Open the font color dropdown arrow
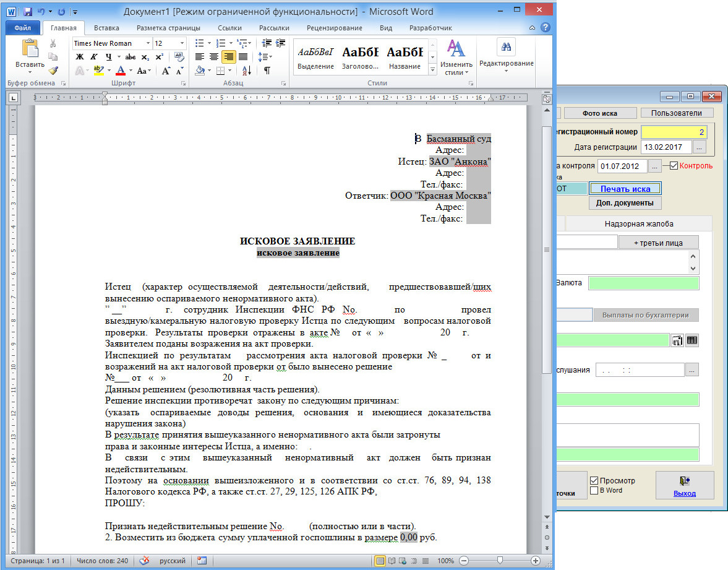This screenshot has width=728, height=570. 131,71
